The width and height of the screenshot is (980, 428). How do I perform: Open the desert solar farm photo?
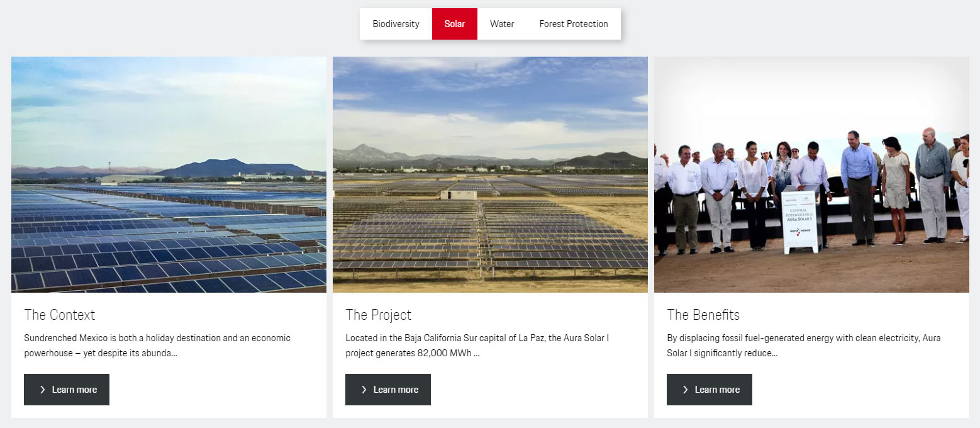(x=490, y=174)
